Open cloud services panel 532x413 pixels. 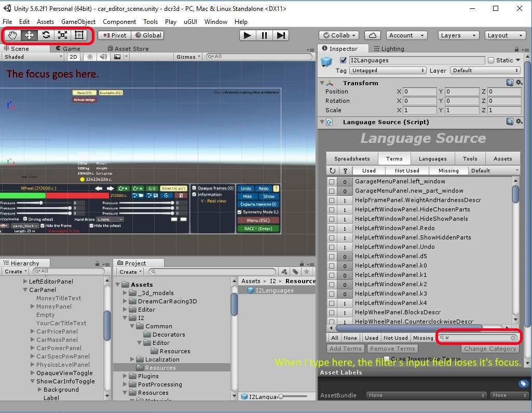(372, 35)
